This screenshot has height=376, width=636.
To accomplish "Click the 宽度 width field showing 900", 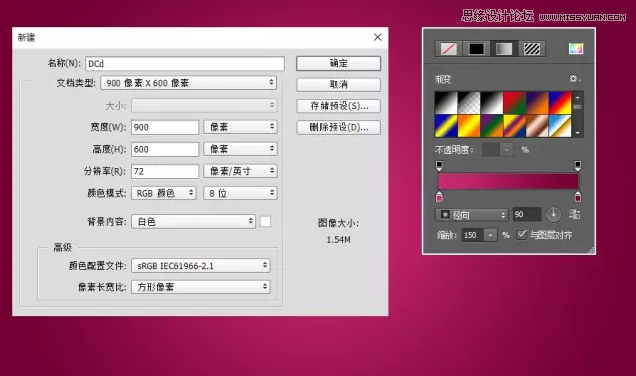I will point(165,127).
